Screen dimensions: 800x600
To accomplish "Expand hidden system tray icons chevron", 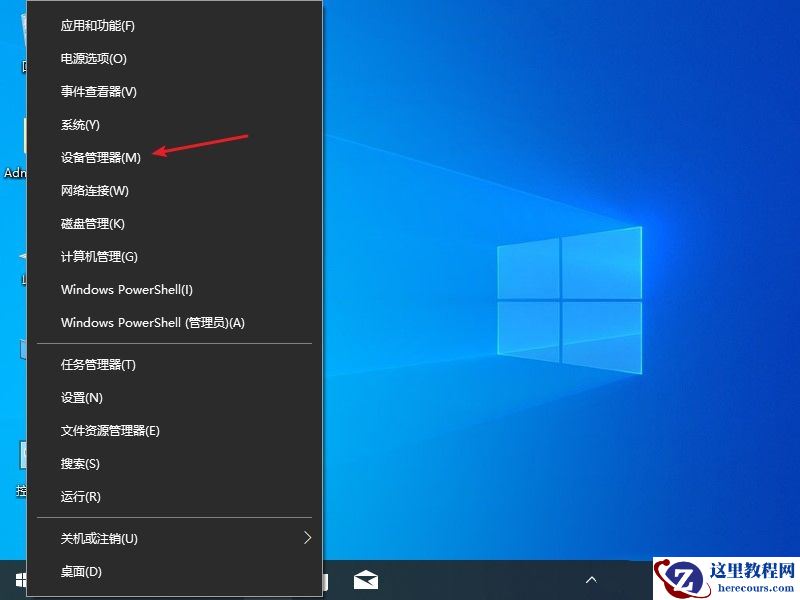I will coord(592,579).
